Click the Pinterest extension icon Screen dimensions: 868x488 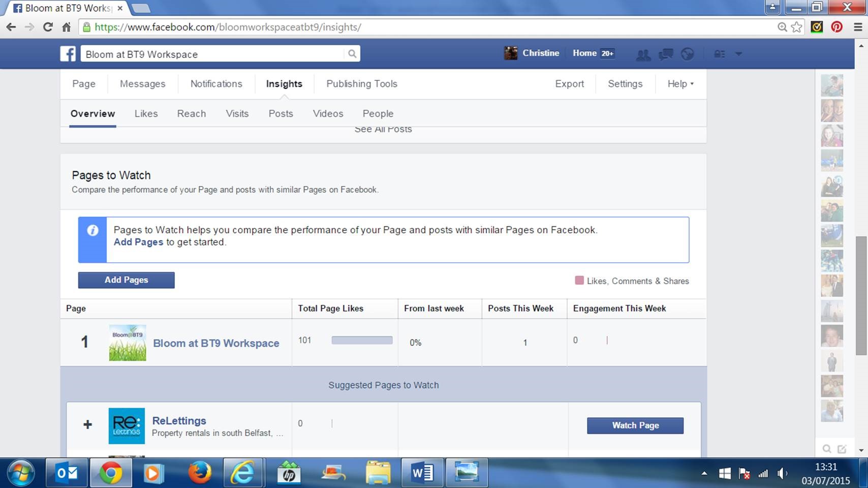(x=836, y=27)
